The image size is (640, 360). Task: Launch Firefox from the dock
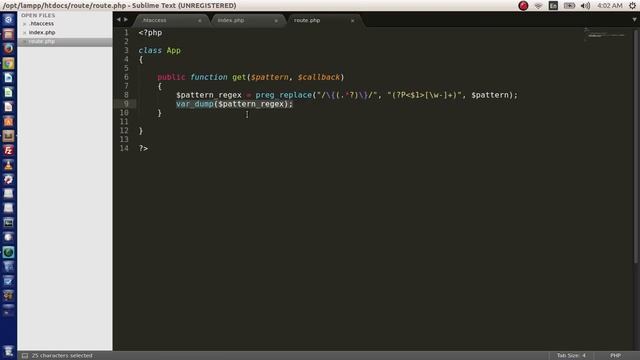click(8, 49)
